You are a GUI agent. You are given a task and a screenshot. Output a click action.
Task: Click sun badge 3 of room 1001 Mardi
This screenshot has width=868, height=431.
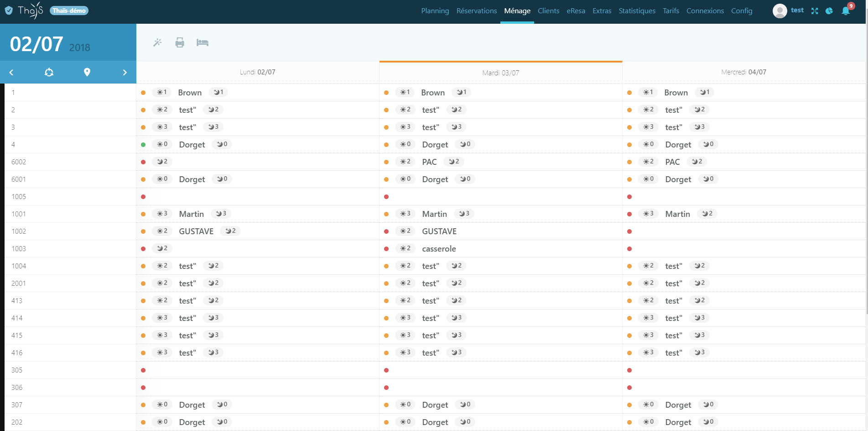click(x=405, y=214)
